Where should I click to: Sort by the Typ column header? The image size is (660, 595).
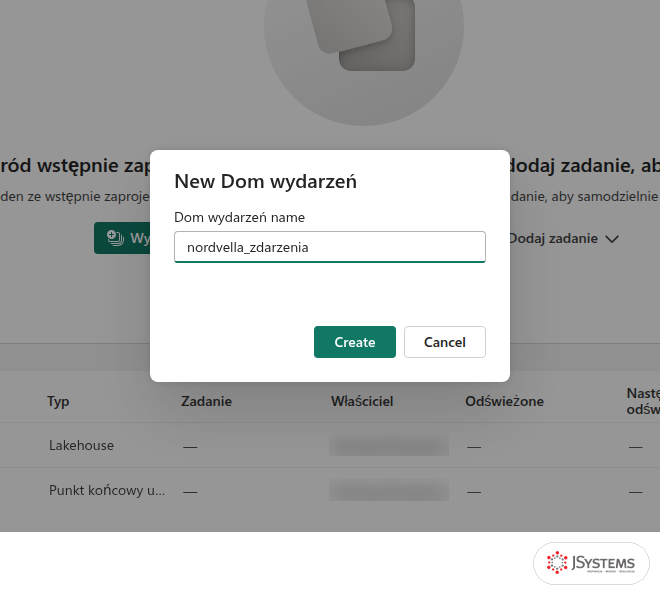tap(58, 401)
